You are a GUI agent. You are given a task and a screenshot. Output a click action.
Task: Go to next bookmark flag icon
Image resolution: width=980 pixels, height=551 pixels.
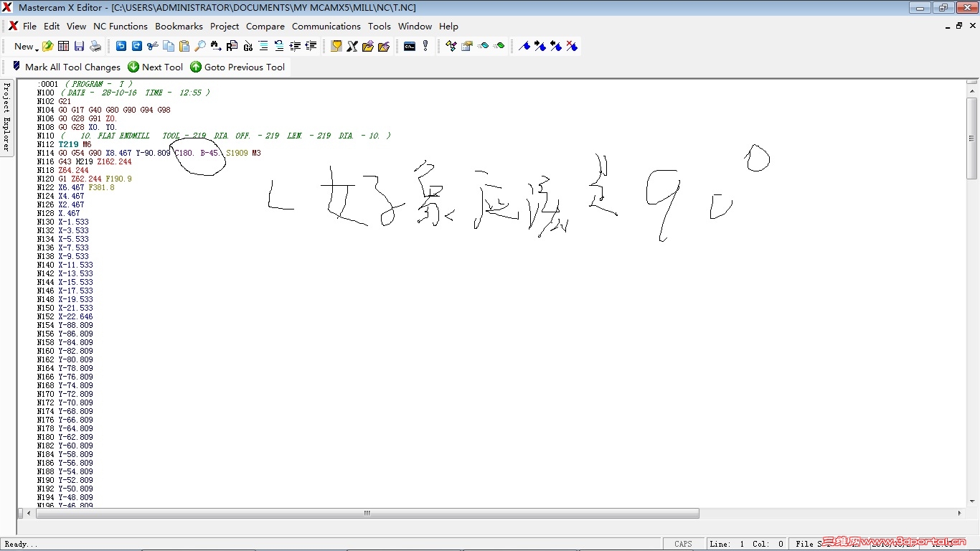click(540, 46)
